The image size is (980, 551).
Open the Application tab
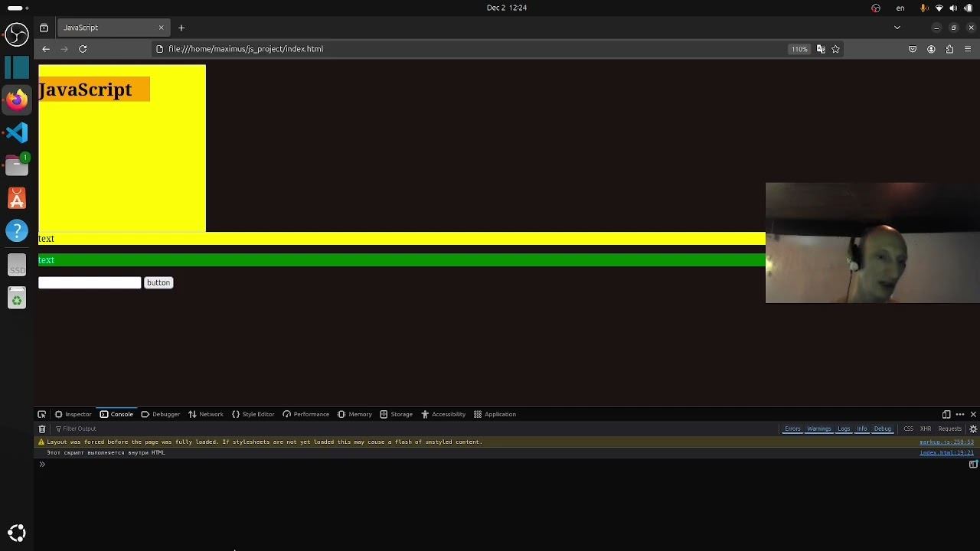click(x=495, y=414)
